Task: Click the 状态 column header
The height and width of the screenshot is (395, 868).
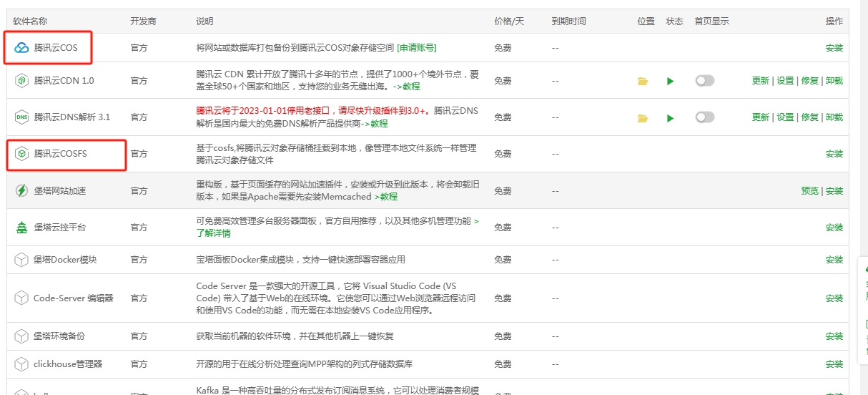Action: point(674,21)
